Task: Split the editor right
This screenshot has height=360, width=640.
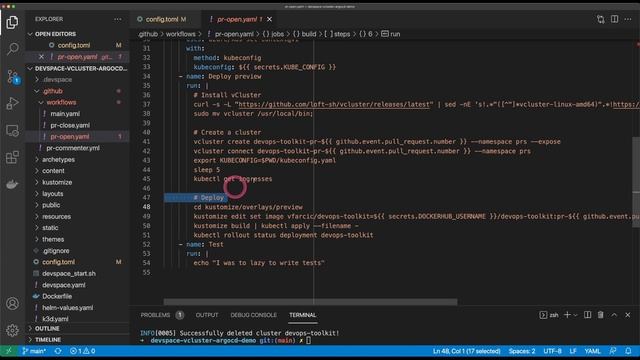Action: pos(614,19)
